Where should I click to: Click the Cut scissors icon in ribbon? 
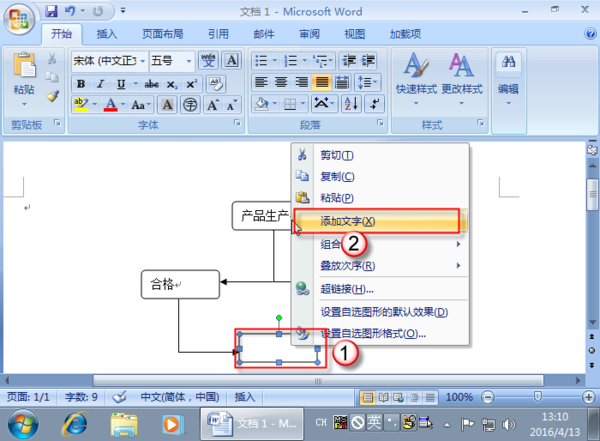(52, 59)
